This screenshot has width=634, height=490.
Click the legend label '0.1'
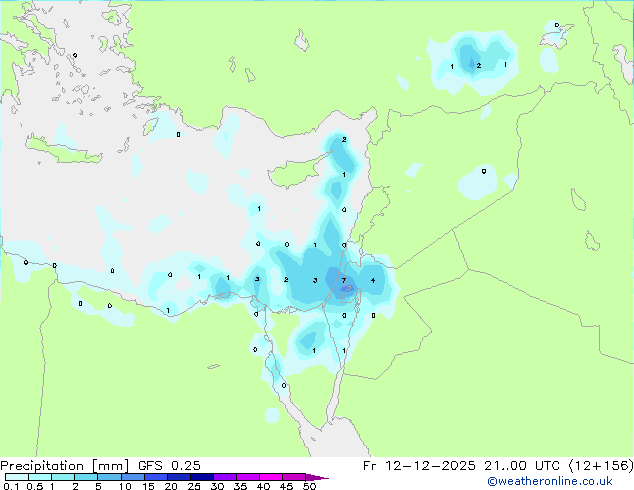click(x=11, y=486)
